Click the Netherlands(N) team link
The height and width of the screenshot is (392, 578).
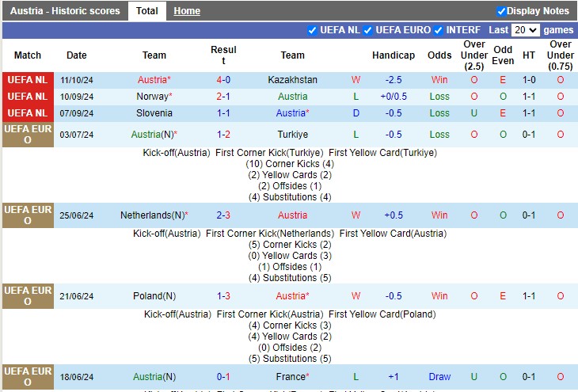[152, 215]
